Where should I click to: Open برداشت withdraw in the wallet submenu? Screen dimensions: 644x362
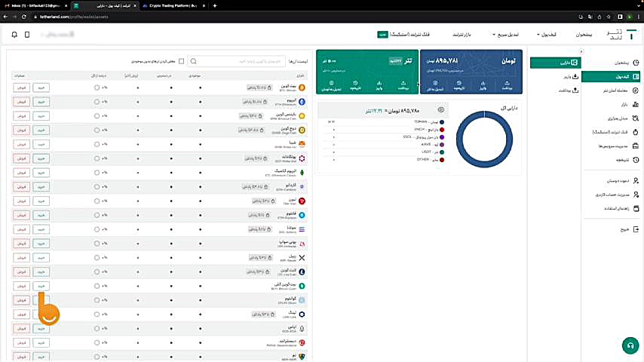(569, 90)
